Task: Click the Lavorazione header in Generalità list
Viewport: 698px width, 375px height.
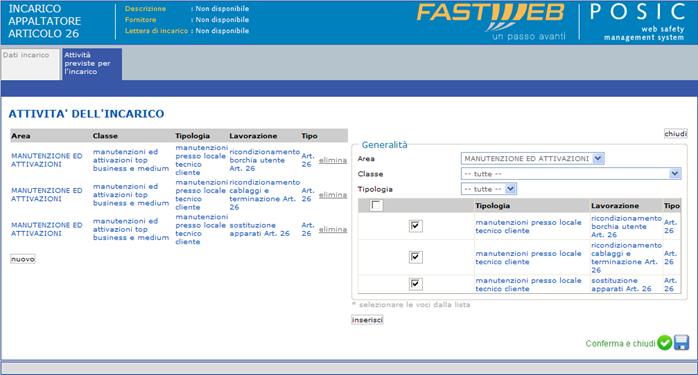Action: 615,206
